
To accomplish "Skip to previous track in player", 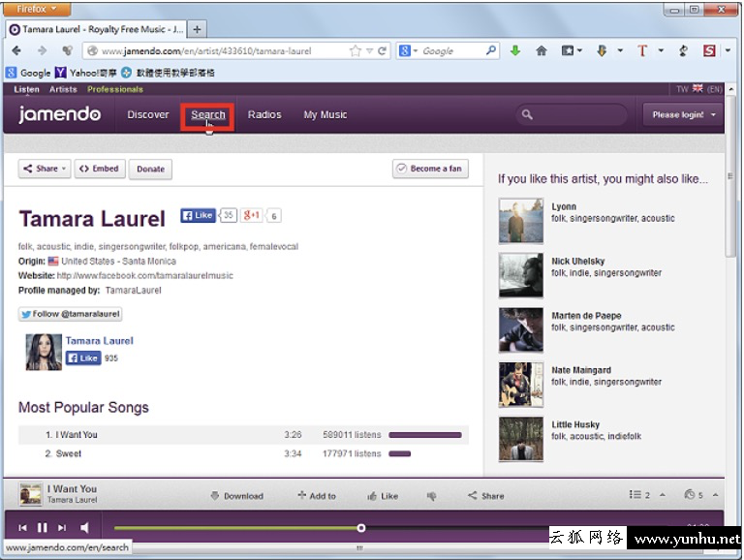I will [22, 528].
